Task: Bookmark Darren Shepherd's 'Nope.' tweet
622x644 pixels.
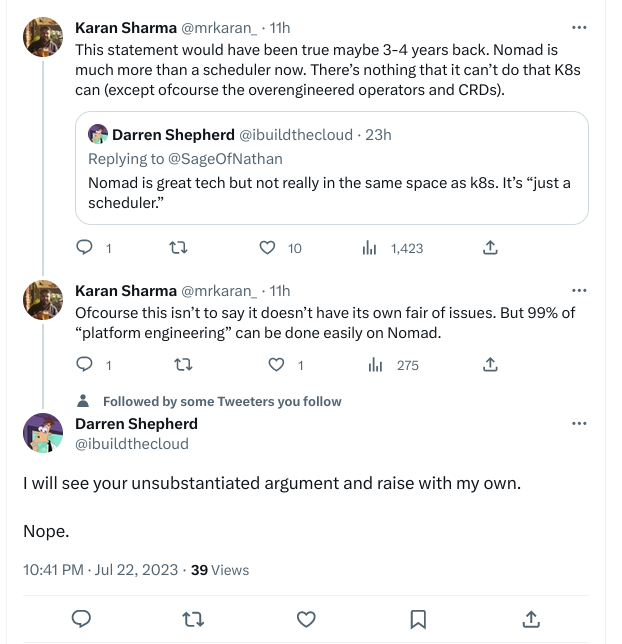Action: tap(418, 619)
